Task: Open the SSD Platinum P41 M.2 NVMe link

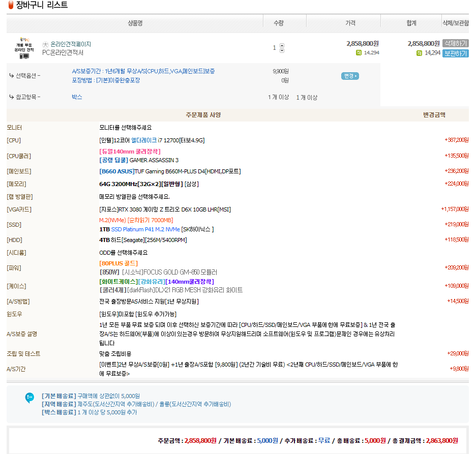Action: [145, 229]
